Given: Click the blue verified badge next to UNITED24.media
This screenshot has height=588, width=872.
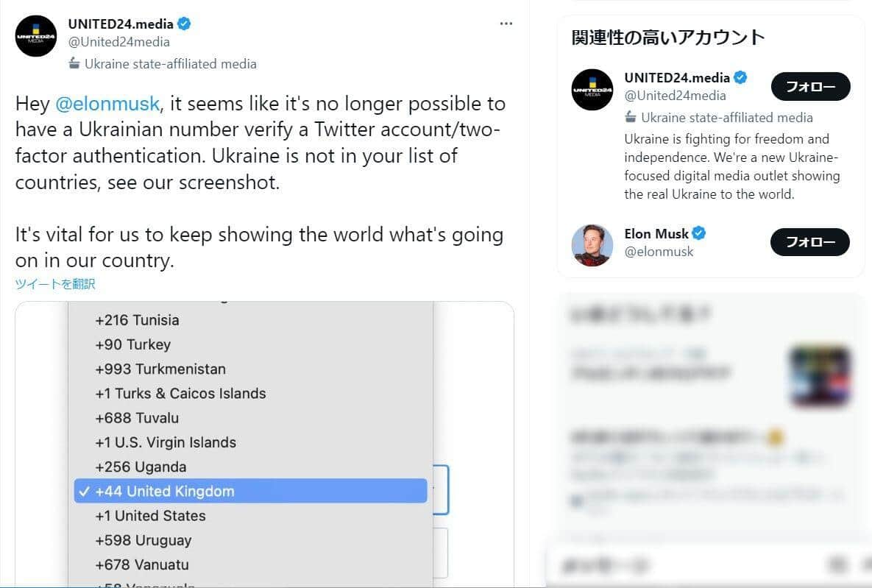Looking at the screenshot, I should 183,23.
